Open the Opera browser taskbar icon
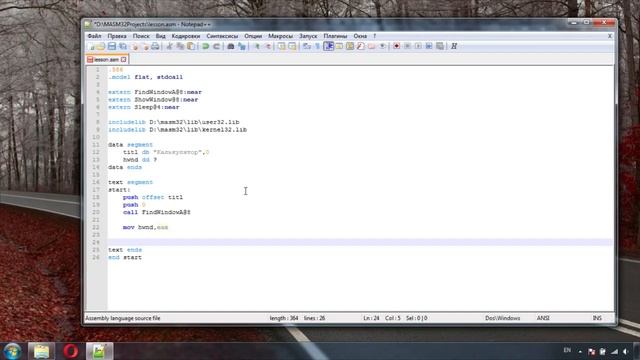Screen dimensions: 640x360 point(71,351)
